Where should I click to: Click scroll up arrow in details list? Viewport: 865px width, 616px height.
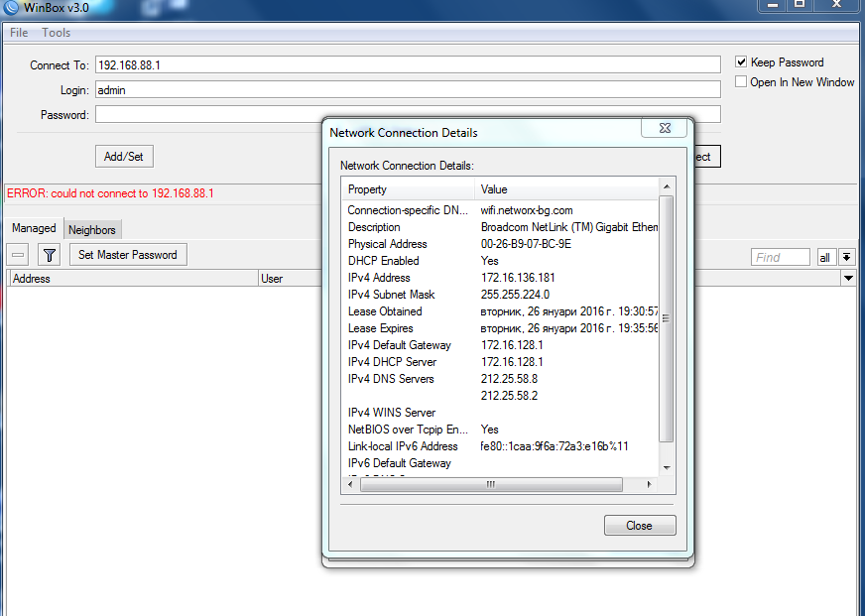(x=667, y=186)
